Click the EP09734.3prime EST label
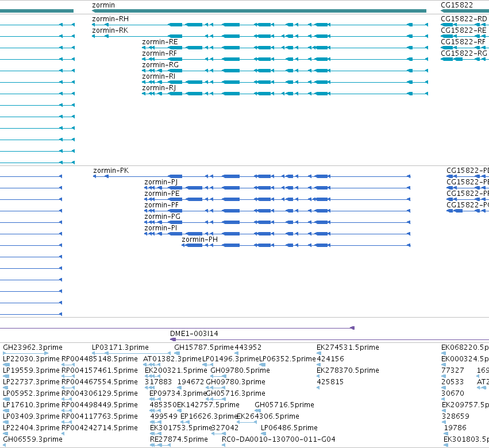489x448 pixels. [x=178, y=393]
